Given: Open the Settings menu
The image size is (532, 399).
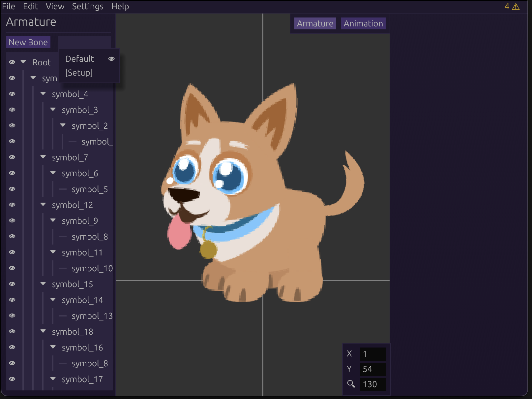Looking at the screenshot, I should click(x=87, y=6).
